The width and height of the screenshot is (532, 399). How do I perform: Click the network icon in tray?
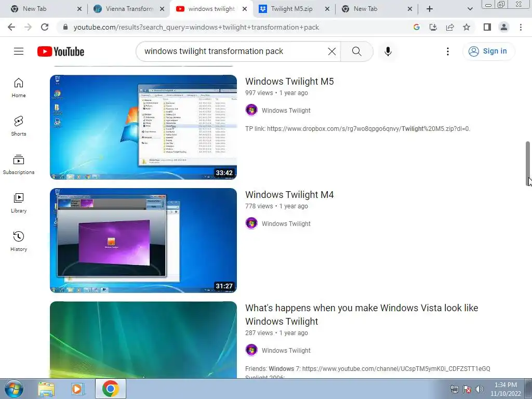point(454,389)
